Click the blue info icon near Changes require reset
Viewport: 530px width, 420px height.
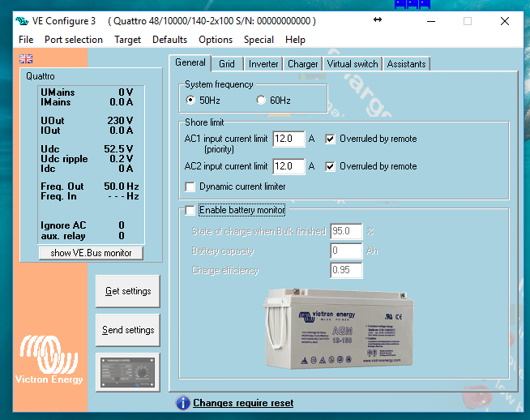coord(183,403)
